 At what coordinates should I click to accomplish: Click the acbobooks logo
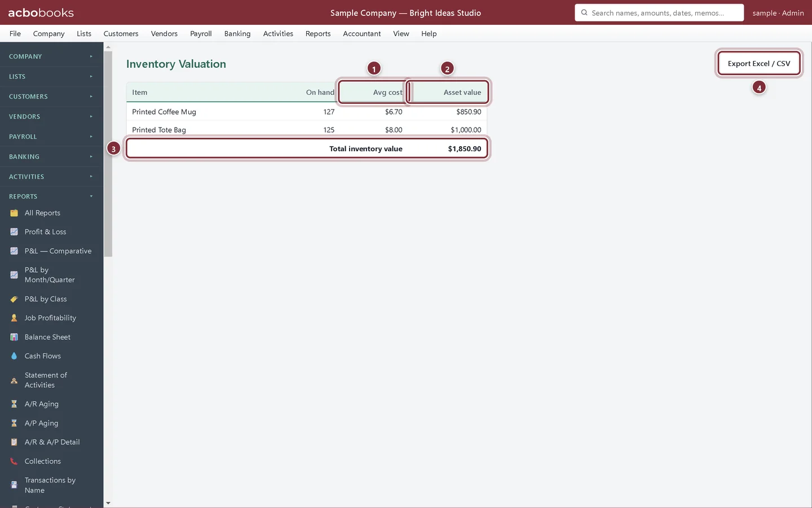pos(41,12)
